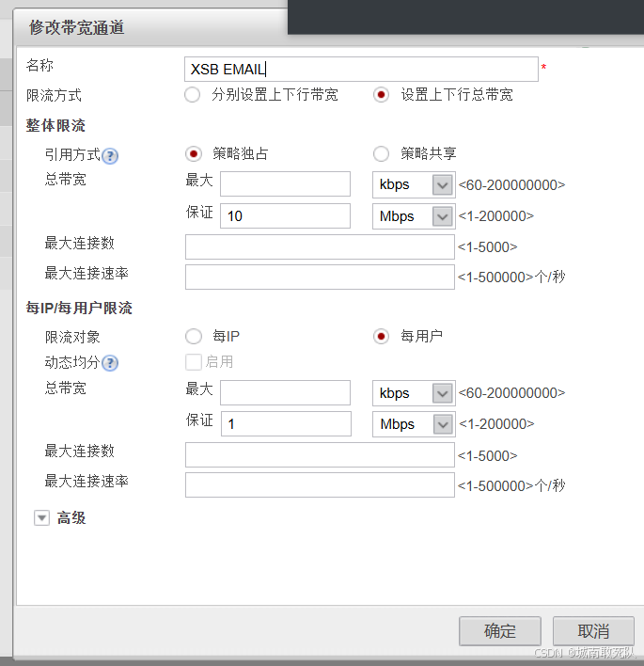The image size is (644, 666).
Task: Select 设置上下行总带宽 radio option
Action: pos(381,95)
